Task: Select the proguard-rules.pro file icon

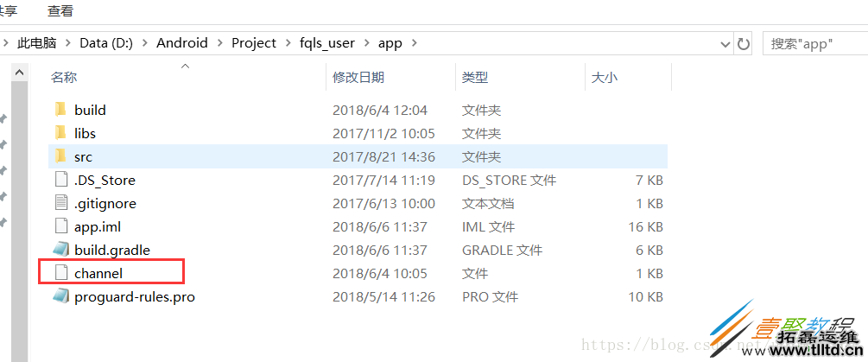Action: tap(61, 296)
